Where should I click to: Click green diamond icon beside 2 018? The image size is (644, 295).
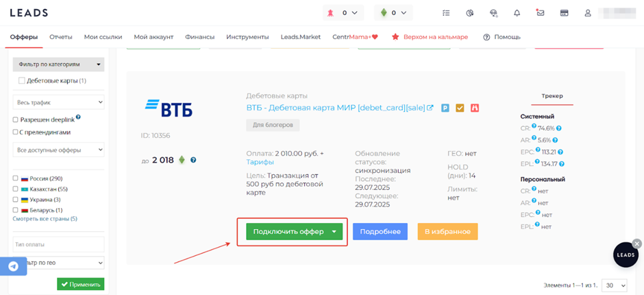pyautogui.click(x=182, y=160)
